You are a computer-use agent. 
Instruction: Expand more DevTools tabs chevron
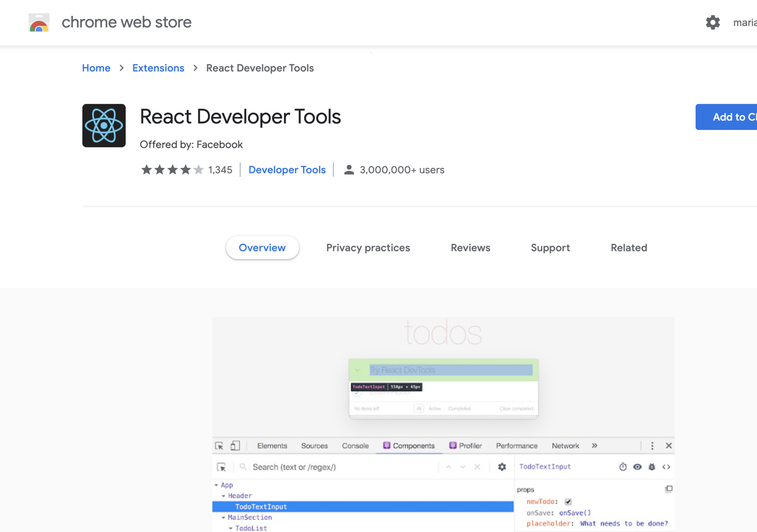pyautogui.click(x=594, y=446)
